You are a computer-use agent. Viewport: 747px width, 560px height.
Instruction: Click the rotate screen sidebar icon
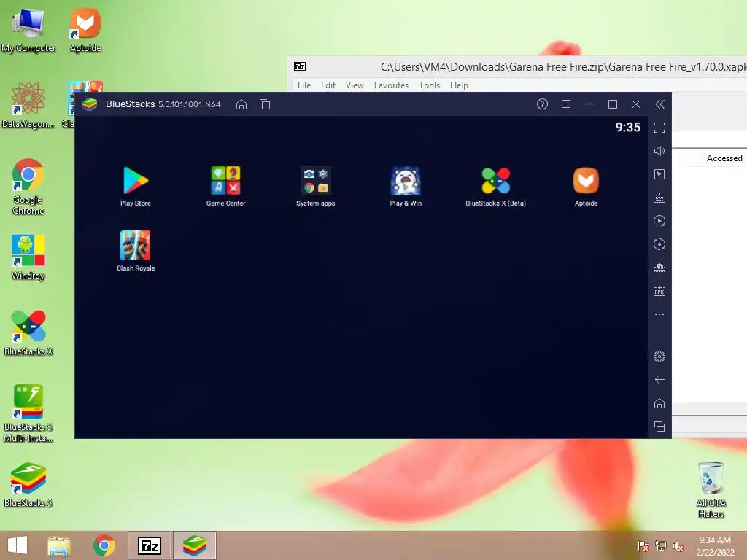659,244
